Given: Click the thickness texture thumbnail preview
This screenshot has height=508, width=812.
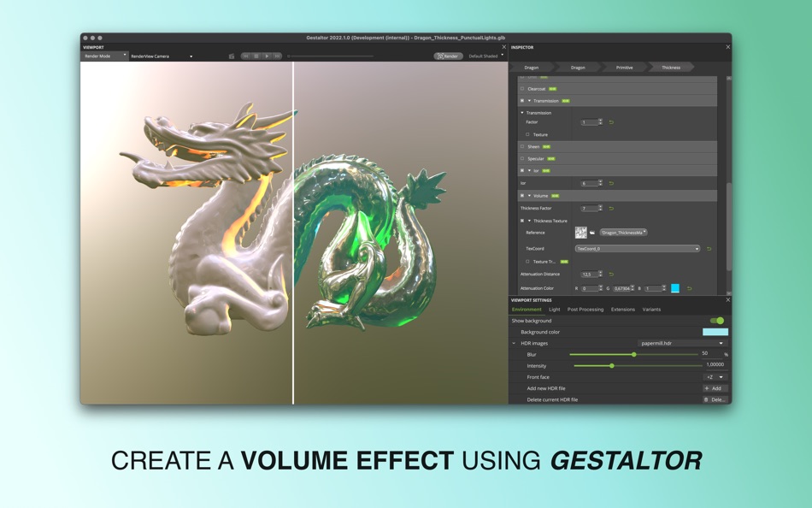Looking at the screenshot, I should pyautogui.click(x=580, y=233).
